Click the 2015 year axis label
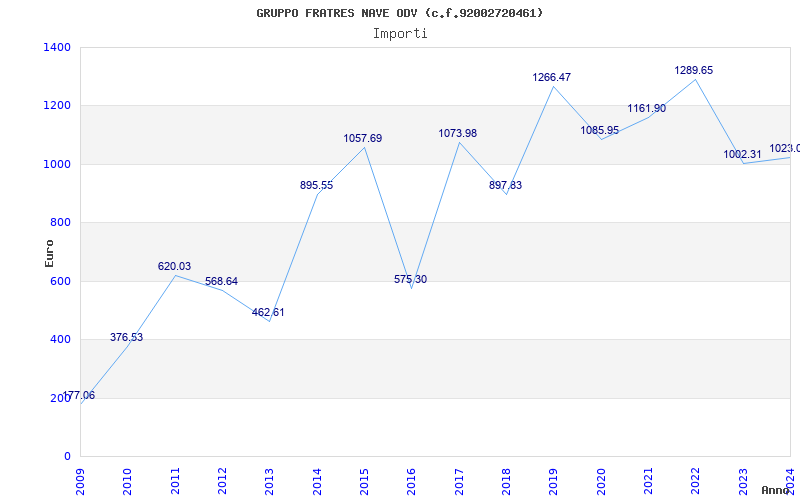 click(x=364, y=481)
